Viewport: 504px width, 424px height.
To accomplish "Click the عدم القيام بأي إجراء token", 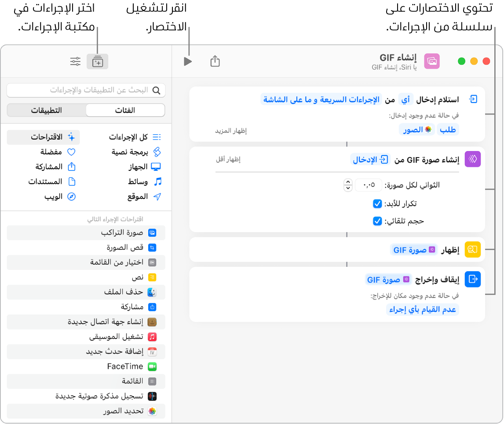I will 422,310.
